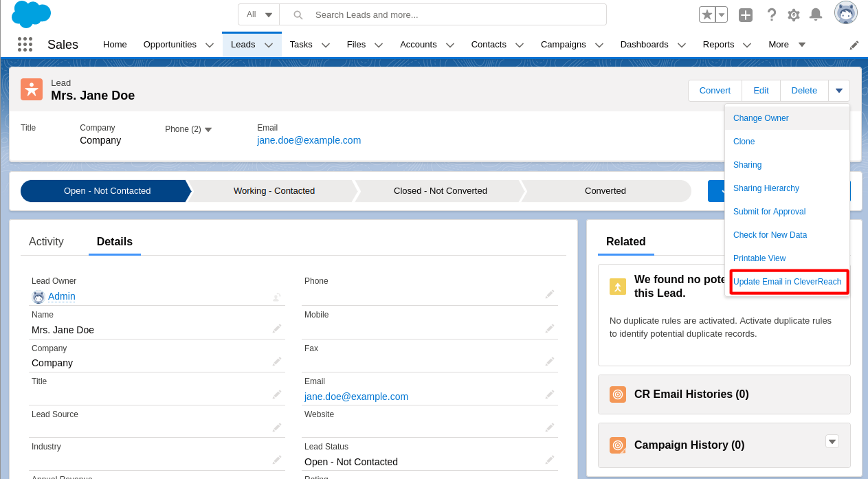Open the Favorites list dropdown arrow
This screenshot has height=479, width=868.
tap(722, 14)
